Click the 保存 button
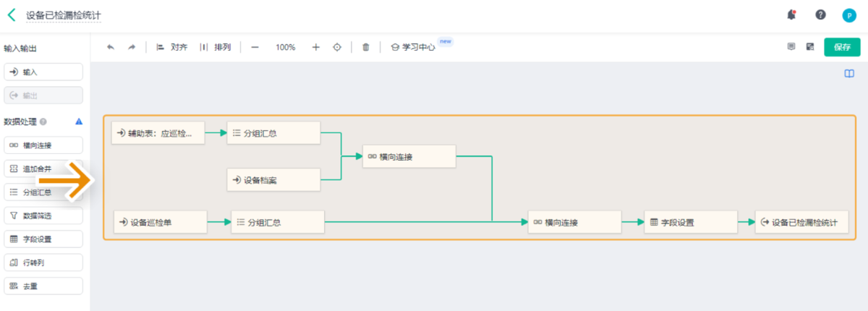 coord(842,47)
